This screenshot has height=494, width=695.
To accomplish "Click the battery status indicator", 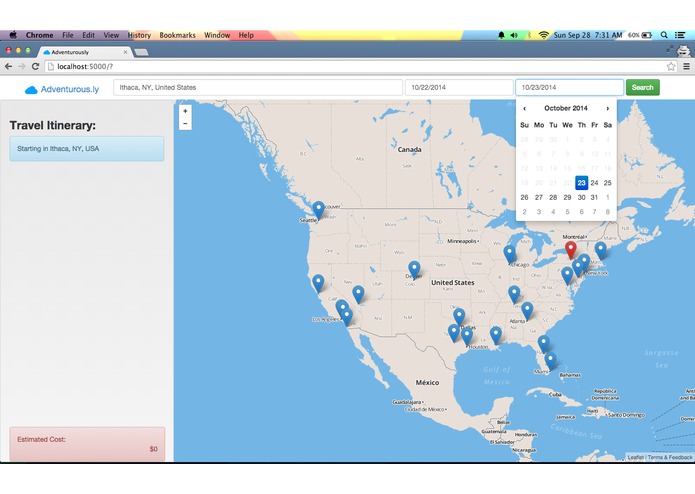I will [640, 35].
